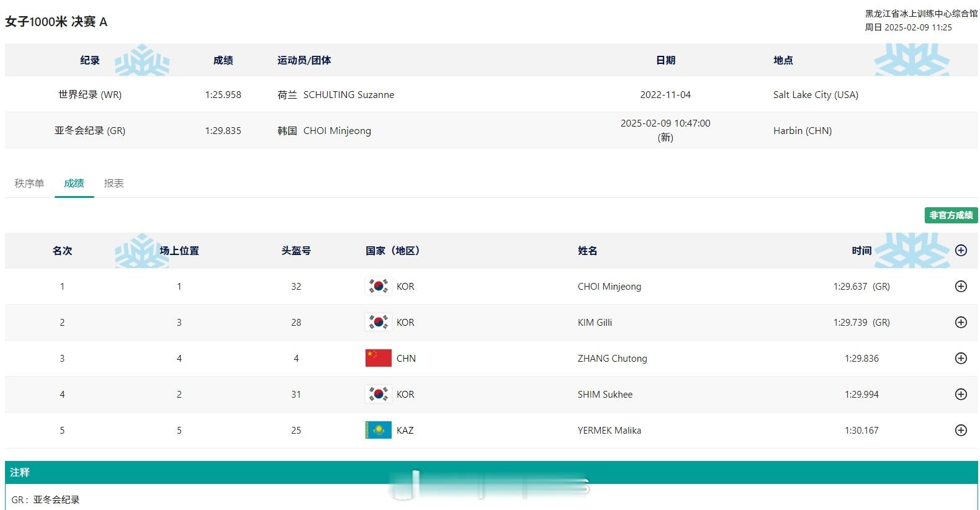Click the GR：亚冬会纪录 note text
This screenshot has width=980, height=510.
45,499
